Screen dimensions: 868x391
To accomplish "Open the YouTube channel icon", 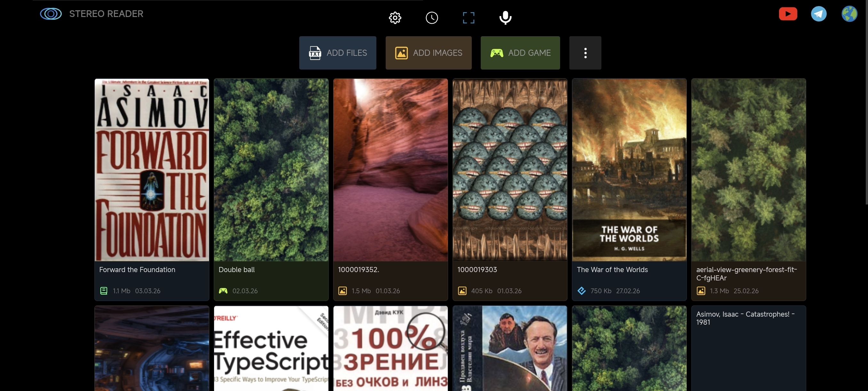I will pyautogui.click(x=788, y=14).
